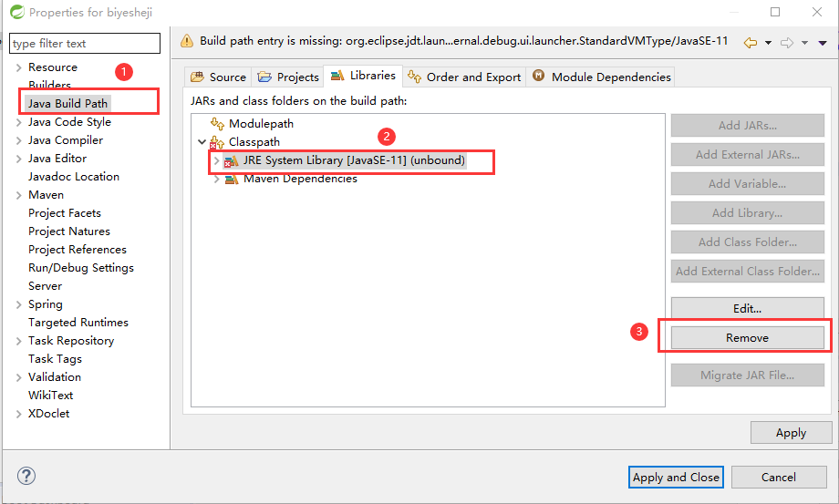Expand the Validation category

click(19, 377)
